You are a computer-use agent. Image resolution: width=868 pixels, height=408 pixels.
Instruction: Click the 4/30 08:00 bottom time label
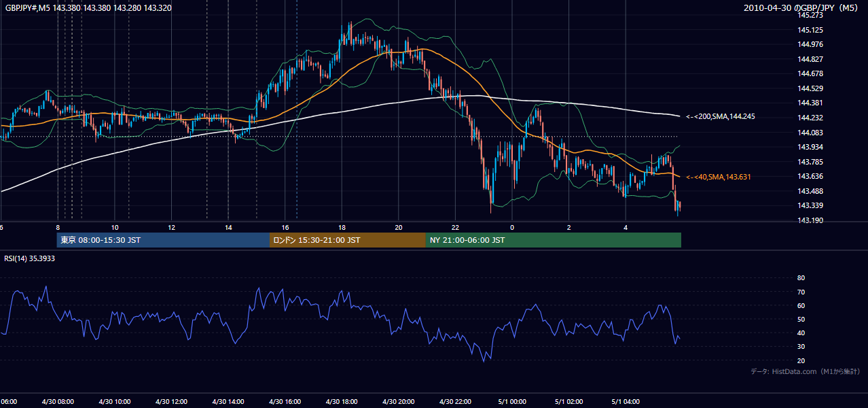58,402
